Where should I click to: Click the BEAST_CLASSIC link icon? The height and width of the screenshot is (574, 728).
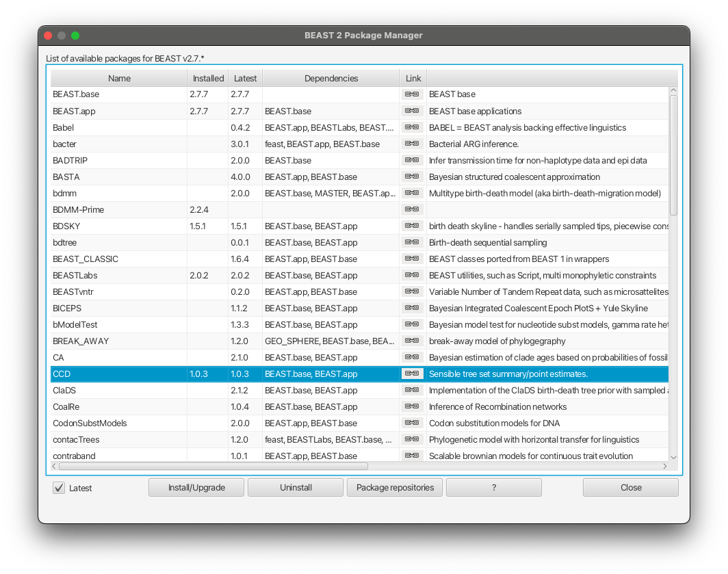[412, 259]
